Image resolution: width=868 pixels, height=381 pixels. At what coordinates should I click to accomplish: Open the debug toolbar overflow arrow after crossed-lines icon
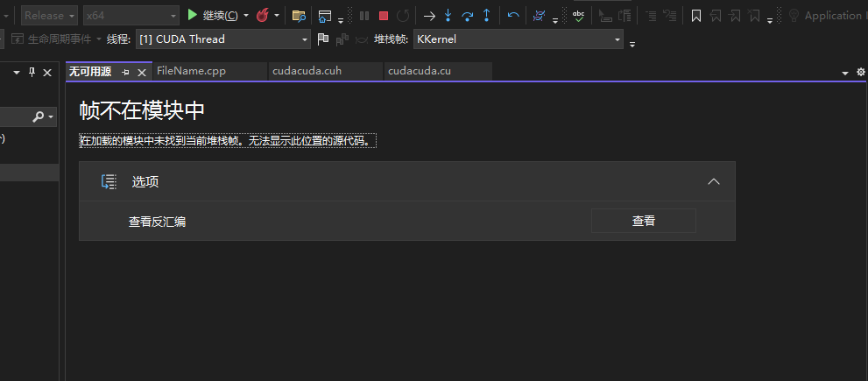point(555,20)
